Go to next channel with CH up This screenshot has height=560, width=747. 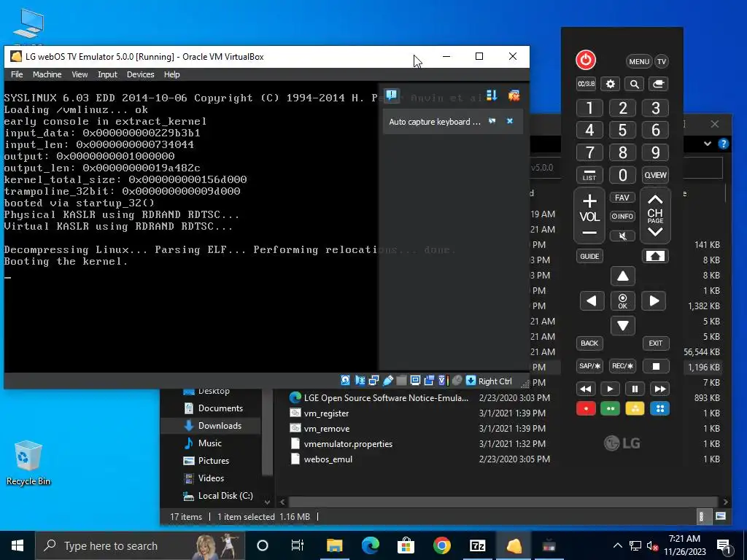tap(655, 200)
